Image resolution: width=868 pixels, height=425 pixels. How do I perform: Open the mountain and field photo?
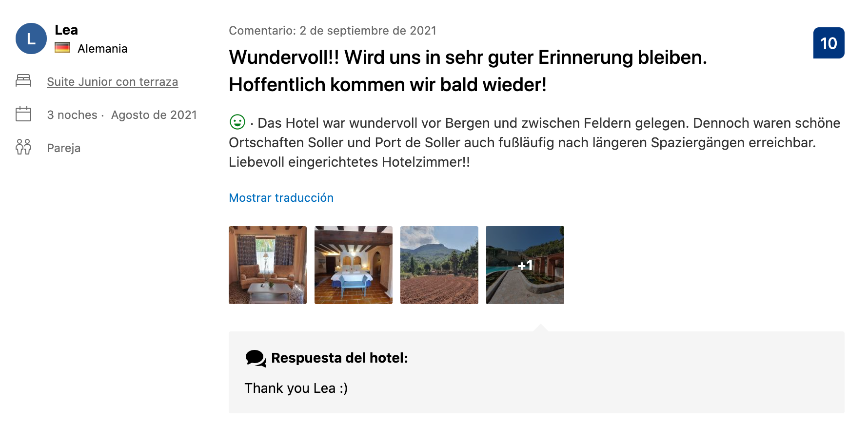click(439, 265)
